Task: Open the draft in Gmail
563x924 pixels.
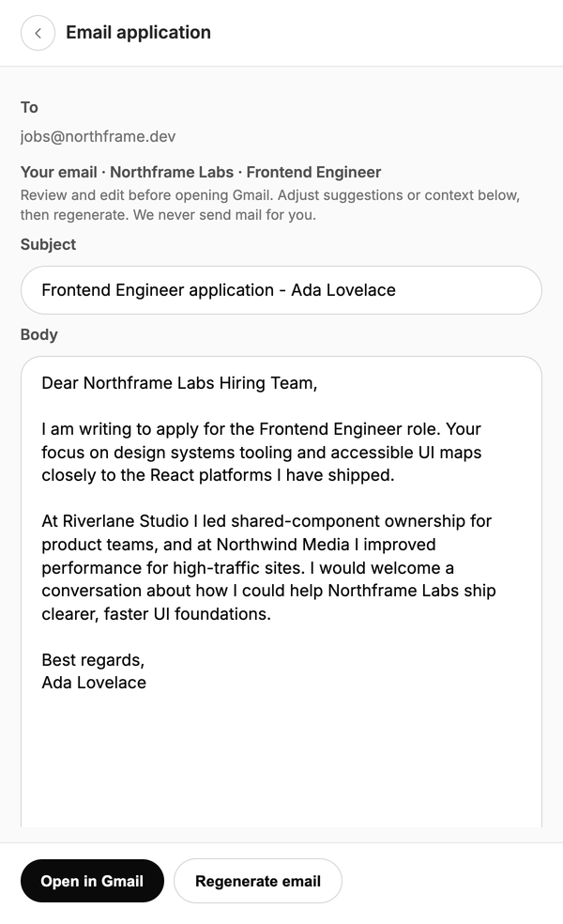Action: [92, 881]
